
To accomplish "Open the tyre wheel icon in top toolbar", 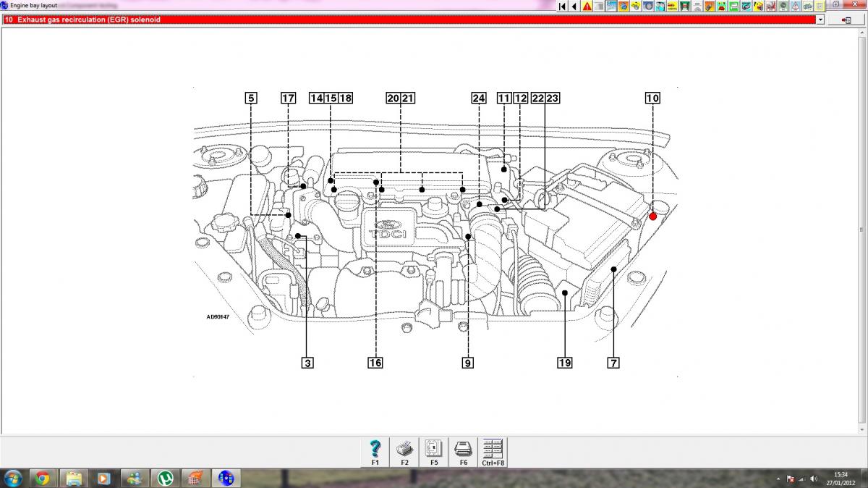I will pyautogui.click(x=648, y=7).
